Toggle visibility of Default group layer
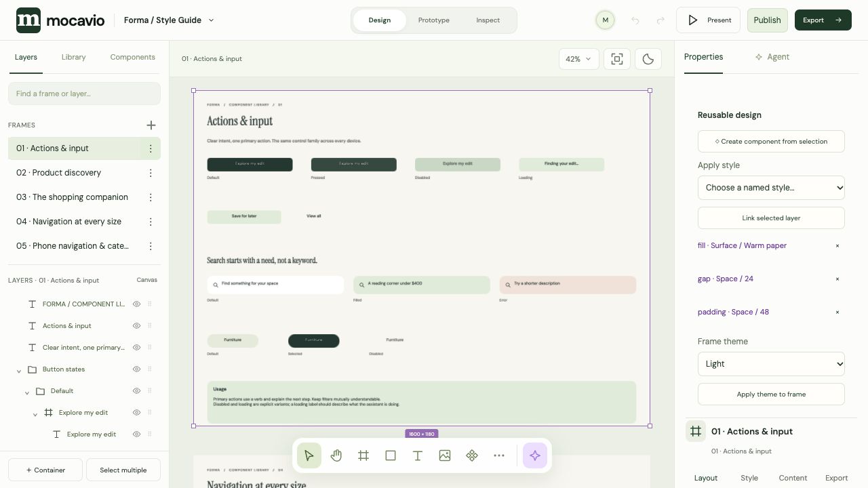This screenshot has height=488, width=868. click(136, 391)
